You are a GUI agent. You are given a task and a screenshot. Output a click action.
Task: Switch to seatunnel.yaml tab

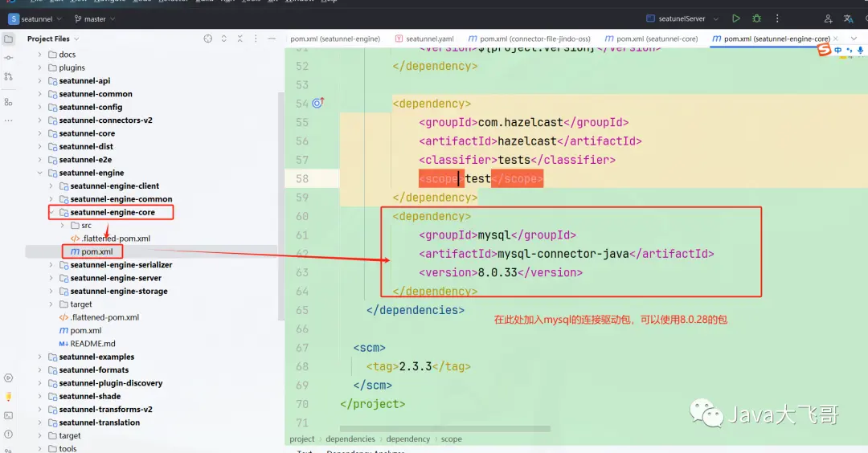(x=424, y=39)
